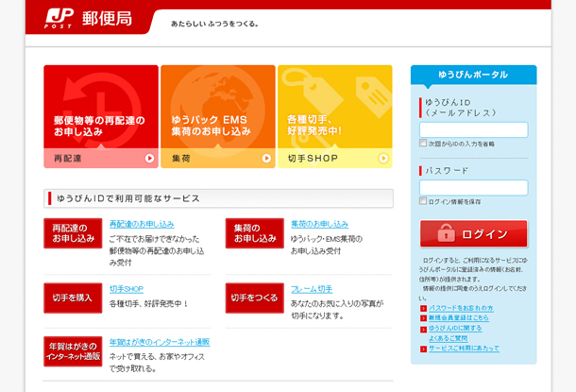This screenshot has height=392, width=576.
Task: Open the orange ゆうパック EMS 集荷 banner
Action: (218, 116)
